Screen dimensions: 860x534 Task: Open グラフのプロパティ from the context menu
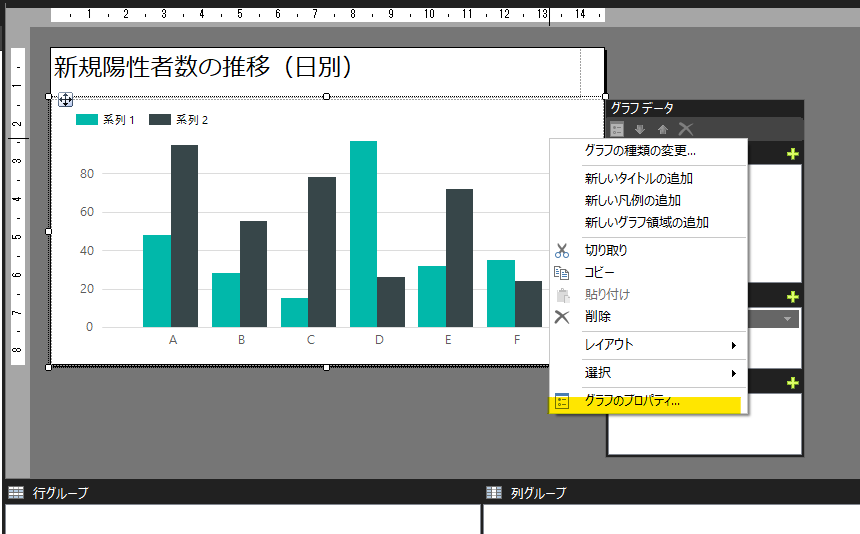click(x=632, y=402)
